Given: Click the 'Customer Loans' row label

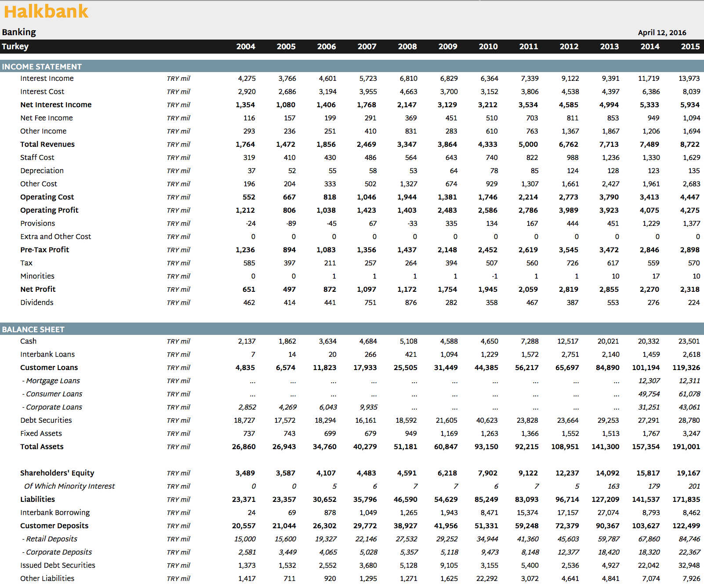Looking at the screenshot, I should point(49,368).
